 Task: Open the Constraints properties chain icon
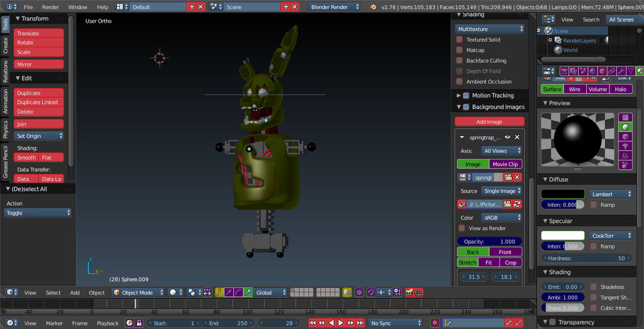tap(611, 71)
